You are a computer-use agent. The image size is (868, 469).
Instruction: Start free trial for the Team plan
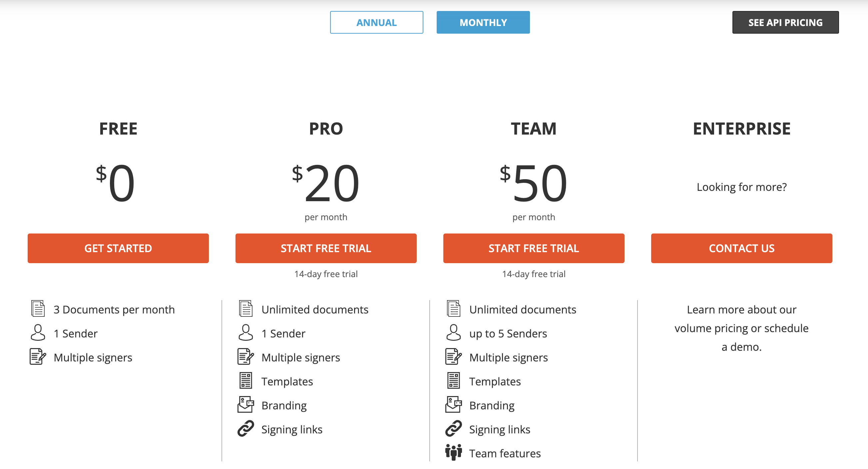click(534, 248)
